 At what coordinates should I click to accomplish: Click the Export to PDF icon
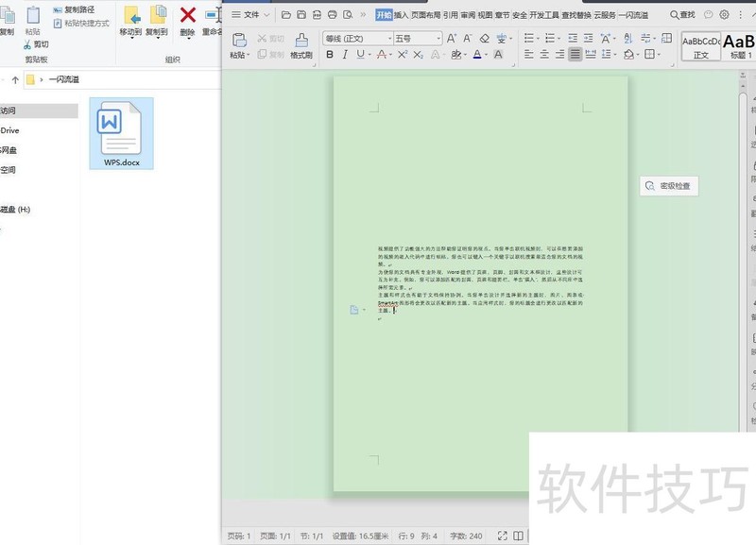point(317,15)
